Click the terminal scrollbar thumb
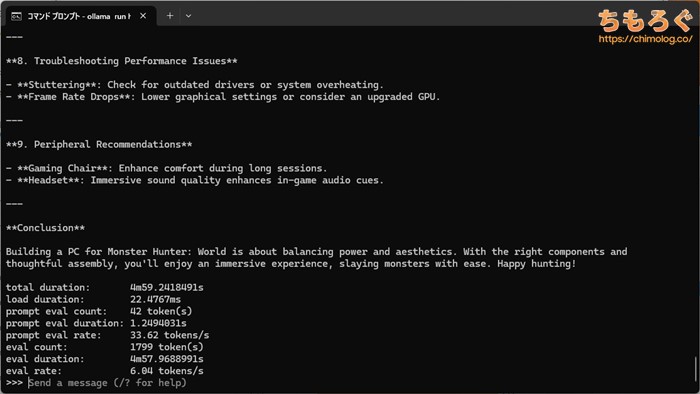This screenshot has height=394, width=700. click(695, 369)
